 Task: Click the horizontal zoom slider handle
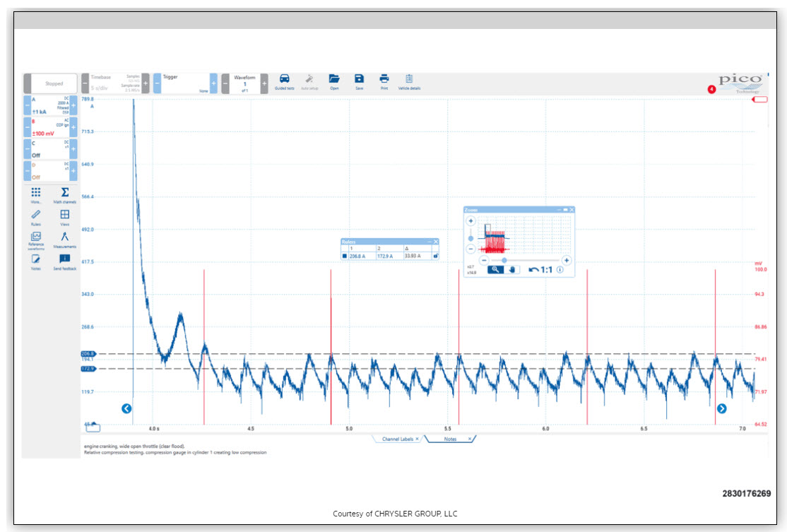[x=504, y=260]
